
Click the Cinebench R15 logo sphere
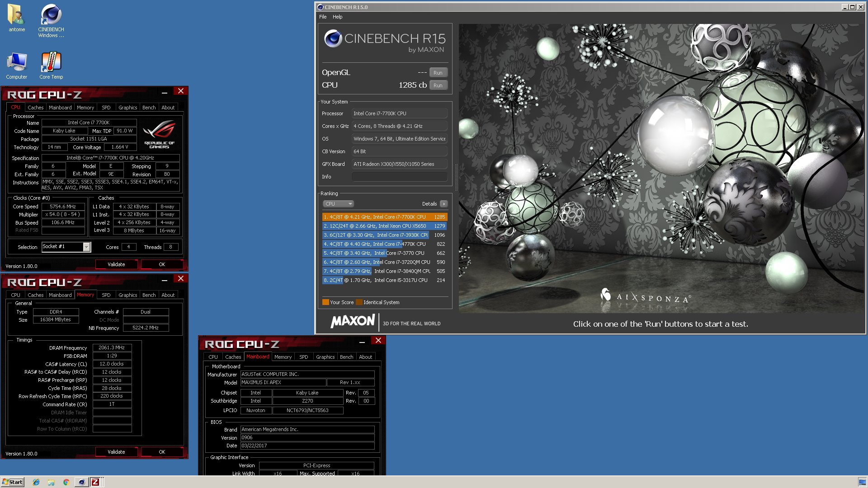333,38
